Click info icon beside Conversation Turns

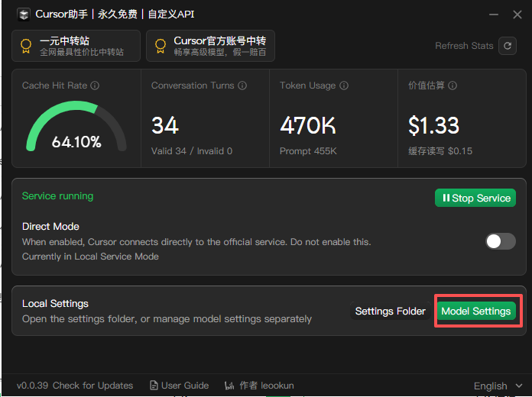click(x=242, y=86)
